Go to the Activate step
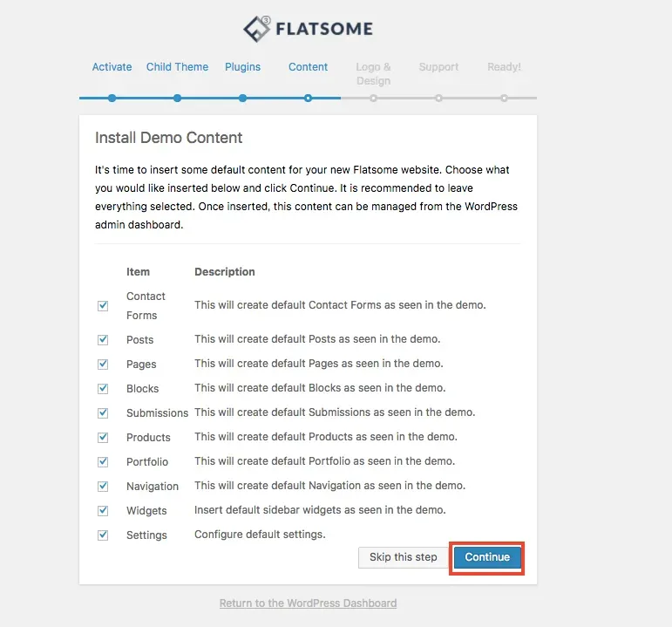This screenshot has width=672, height=627. coord(112,67)
